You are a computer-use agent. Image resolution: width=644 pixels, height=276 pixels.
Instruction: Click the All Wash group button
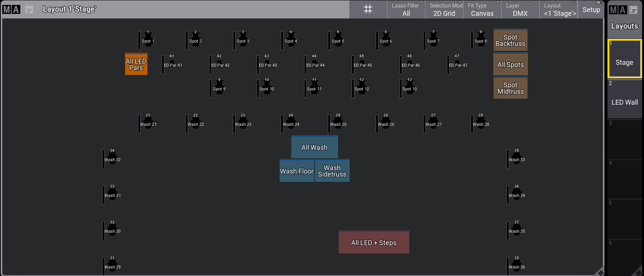tap(314, 147)
